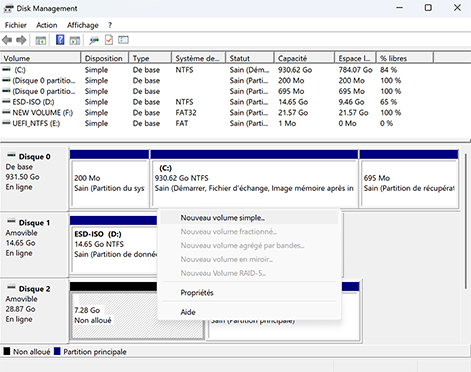Image resolution: width=471 pixels, height=372 pixels.
Task: Select the (C:) 930.62 Go NTFS partition block
Action: pos(254,179)
